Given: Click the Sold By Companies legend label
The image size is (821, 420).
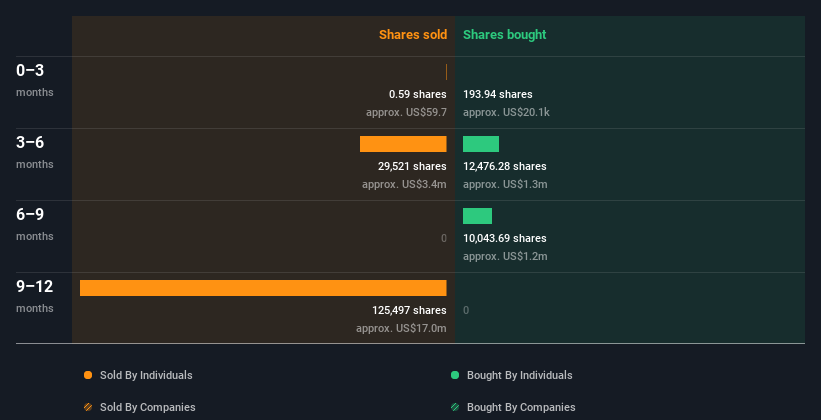Looking at the screenshot, I should 148,407.
